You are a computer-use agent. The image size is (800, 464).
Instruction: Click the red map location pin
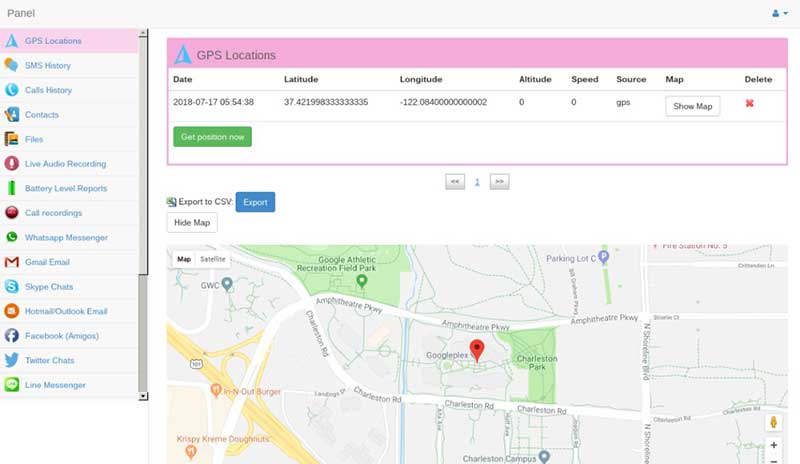tap(477, 350)
